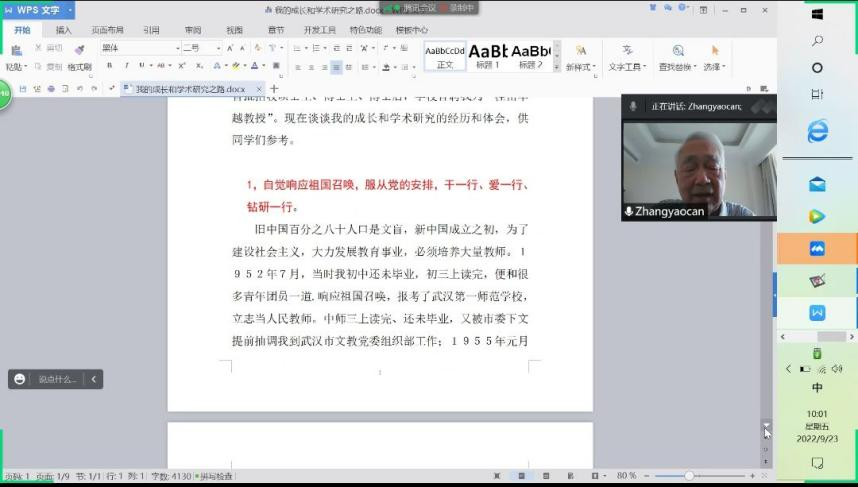Apply the Heading 1 (标题 1) style
Screen dimensions: 858x487
point(488,54)
